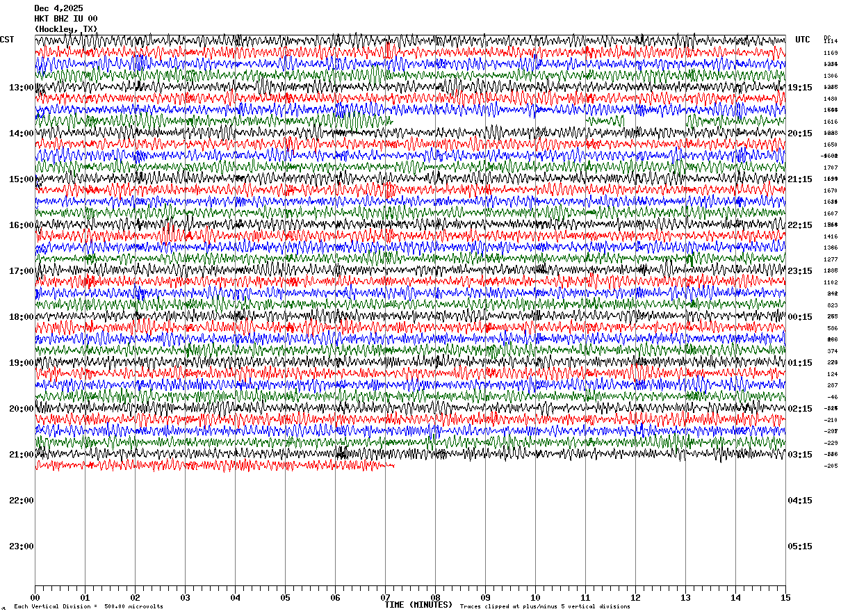Click the traces clipped footnote text
The width and height of the screenshot is (841, 616).
545,607
